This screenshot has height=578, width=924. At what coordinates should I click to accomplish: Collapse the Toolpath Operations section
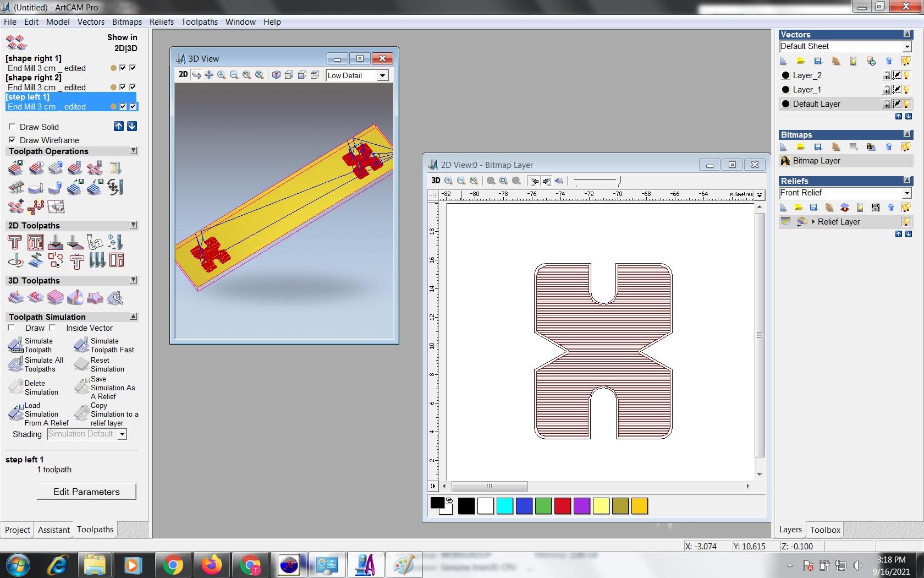click(133, 150)
